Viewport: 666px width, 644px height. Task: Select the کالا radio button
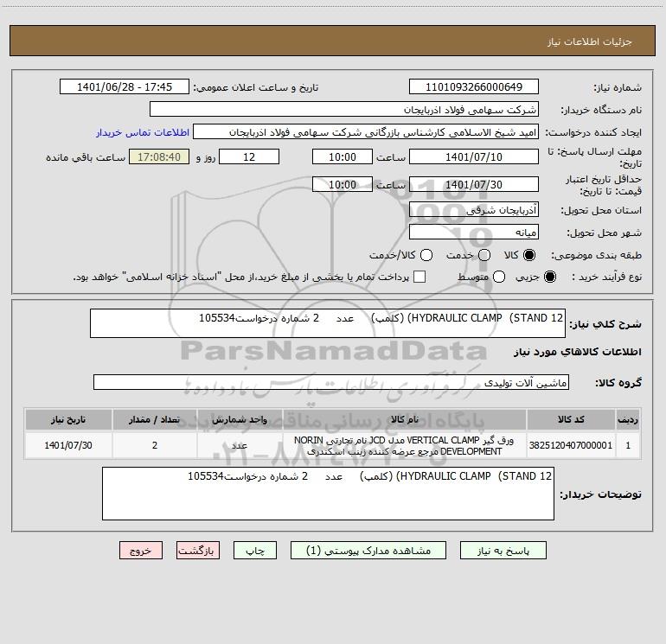pos(529,255)
